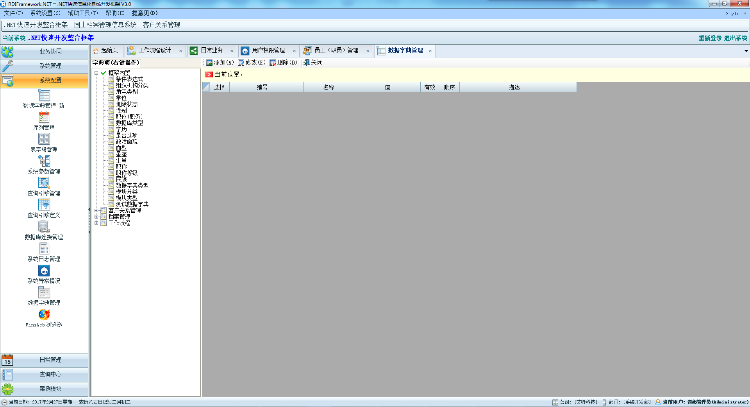The width and height of the screenshot is (750, 407).
Task: Click the Add (A) toolbar icon
Action: click(x=209, y=63)
